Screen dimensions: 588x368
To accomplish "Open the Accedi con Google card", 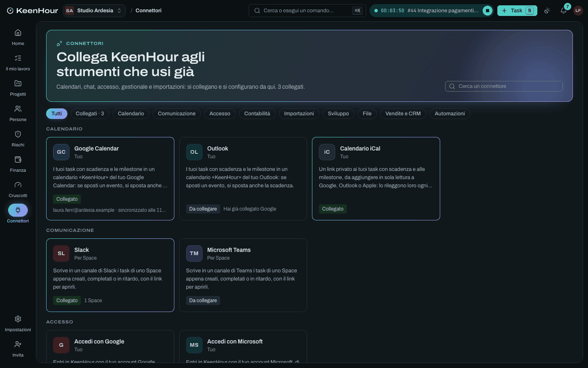I will (110, 347).
